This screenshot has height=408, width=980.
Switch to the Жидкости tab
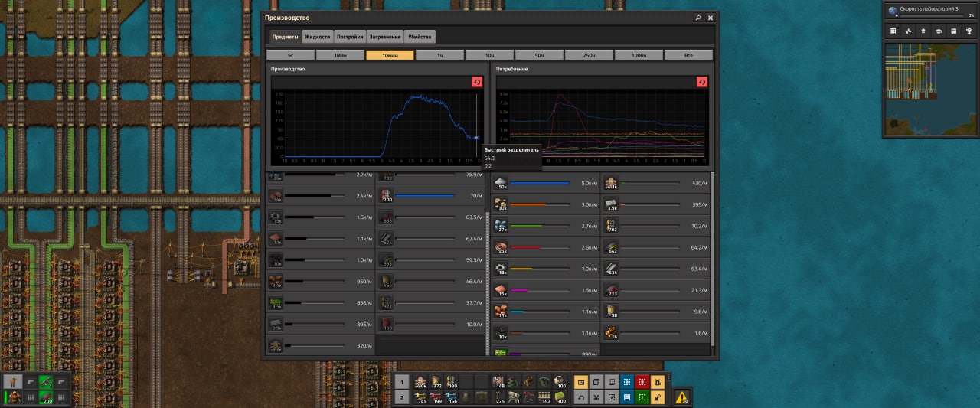click(317, 37)
